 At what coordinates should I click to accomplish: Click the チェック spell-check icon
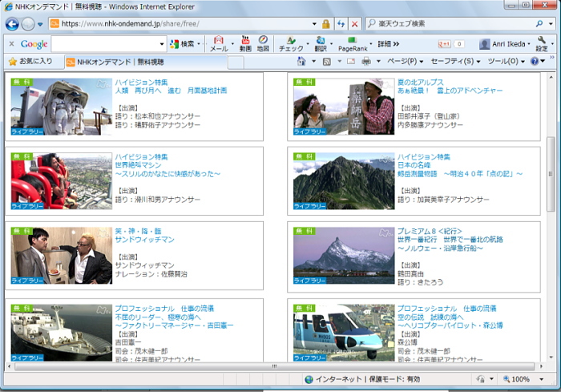(x=291, y=43)
